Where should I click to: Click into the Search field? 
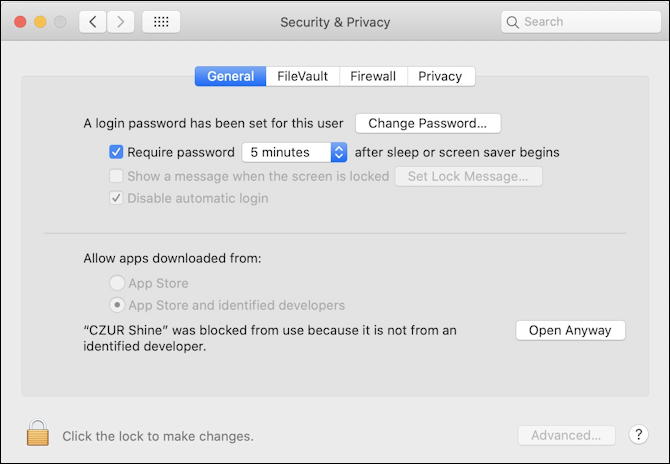point(581,22)
